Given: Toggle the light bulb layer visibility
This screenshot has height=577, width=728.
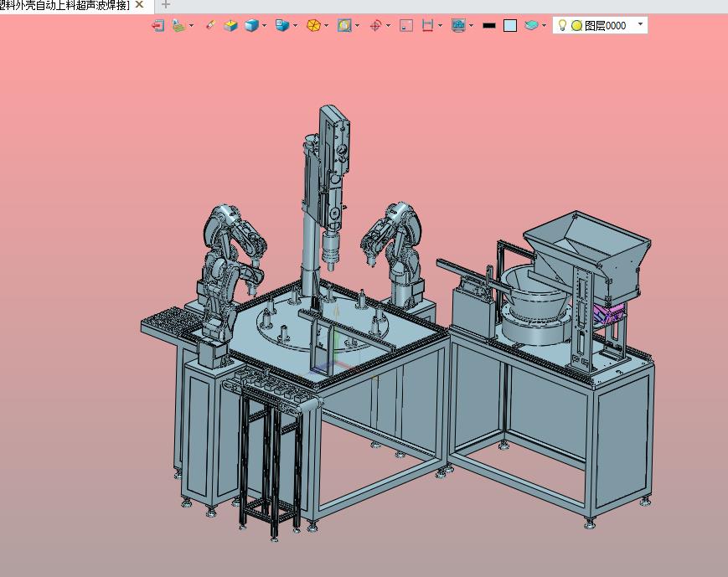Looking at the screenshot, I should click(562, 25).
